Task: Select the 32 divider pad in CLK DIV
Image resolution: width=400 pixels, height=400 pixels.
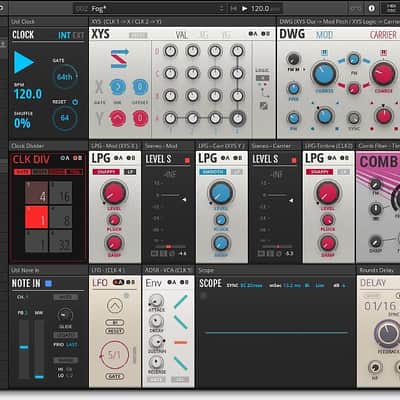Action: click(61, 241)
